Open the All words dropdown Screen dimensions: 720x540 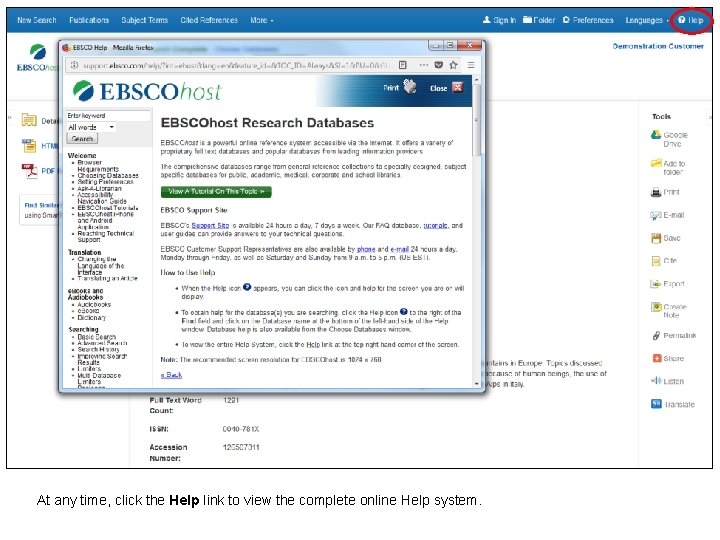point(91,127)
